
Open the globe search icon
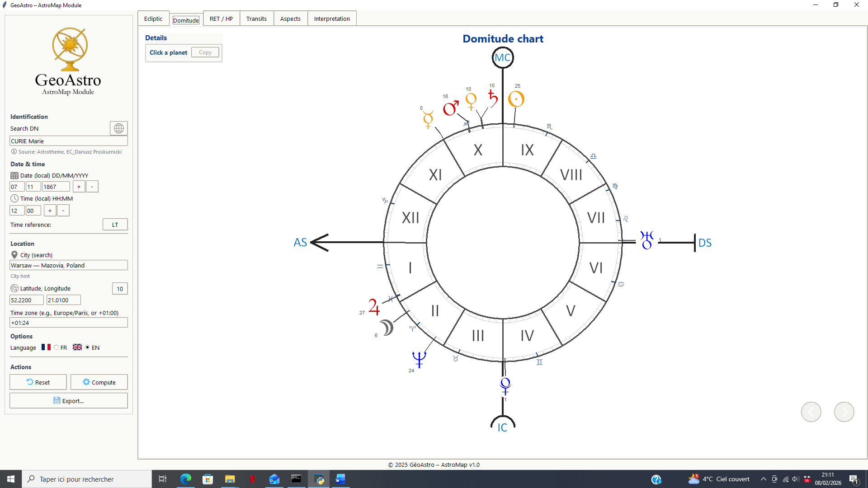(119, 128)
